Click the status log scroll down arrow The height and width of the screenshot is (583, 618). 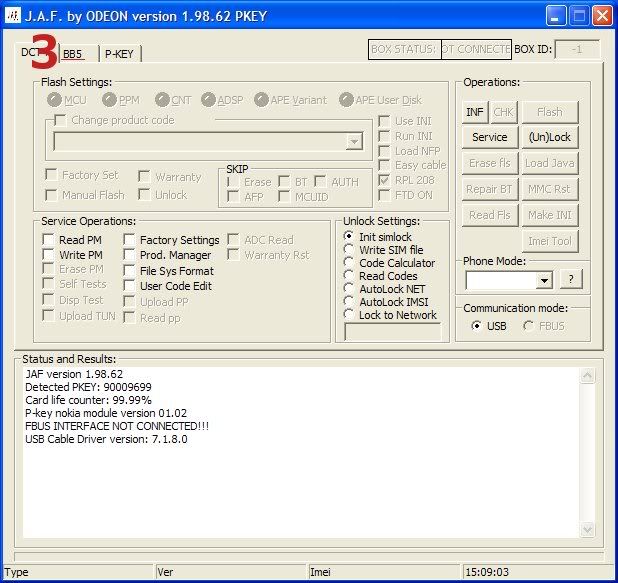click(587, 529)
